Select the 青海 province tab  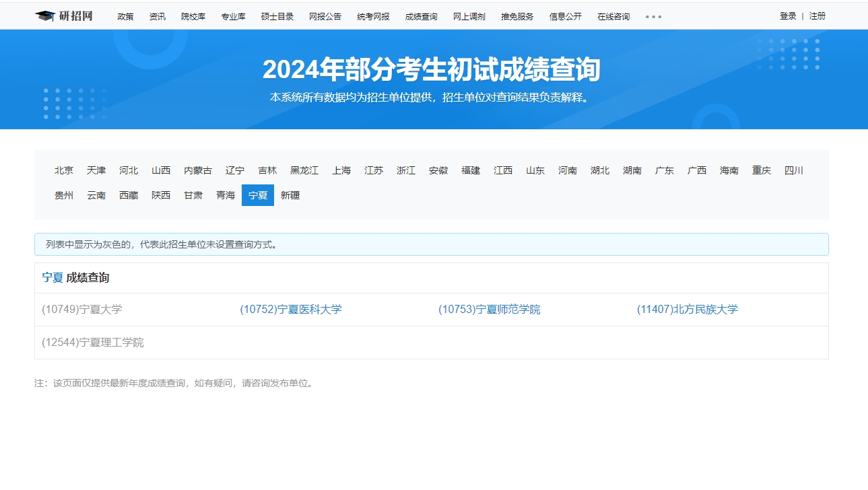tap(226, 195)
